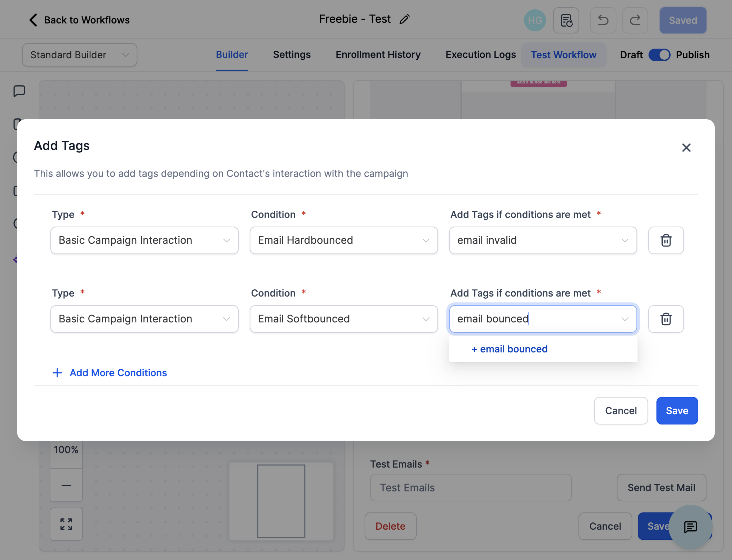Click the undo arrow icon
732x560 pixels.
[x=603, y=20]
